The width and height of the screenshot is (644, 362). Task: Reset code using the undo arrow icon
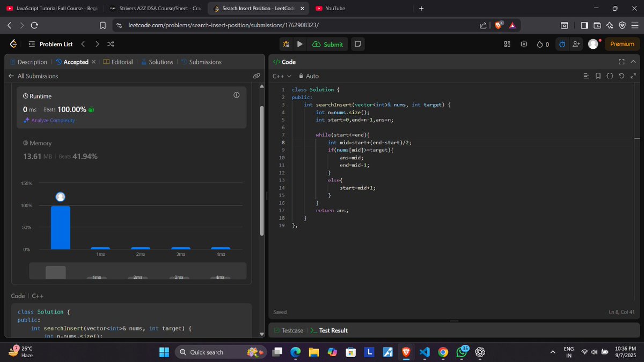(621, 76)
